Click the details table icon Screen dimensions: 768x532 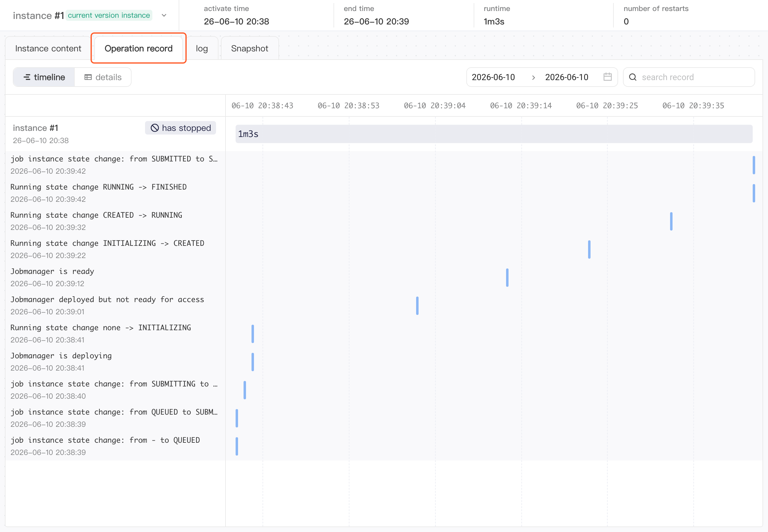click(x=88, y=77)
